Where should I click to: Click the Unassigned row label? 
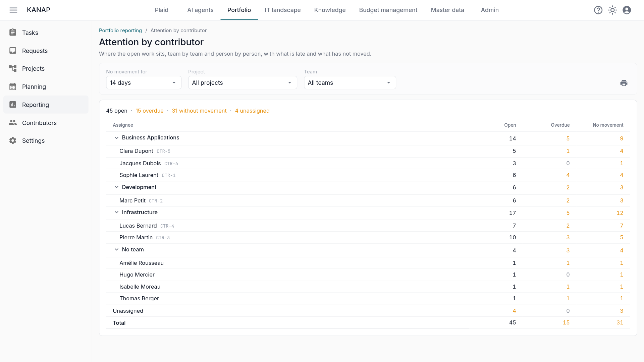128,311
